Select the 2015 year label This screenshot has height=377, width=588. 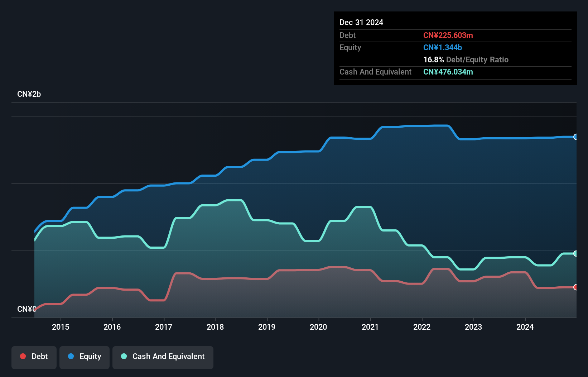pyautogui.click(x=61, y=327)
